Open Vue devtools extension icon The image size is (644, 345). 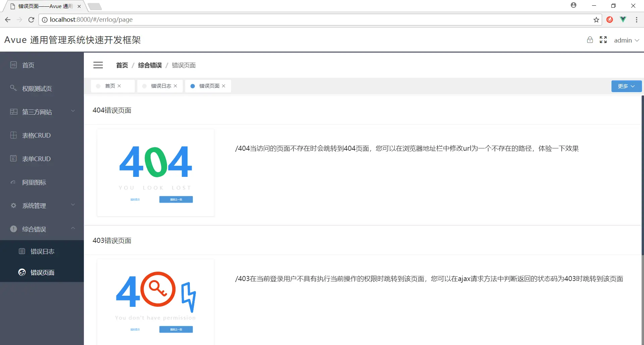pos(623,19)
